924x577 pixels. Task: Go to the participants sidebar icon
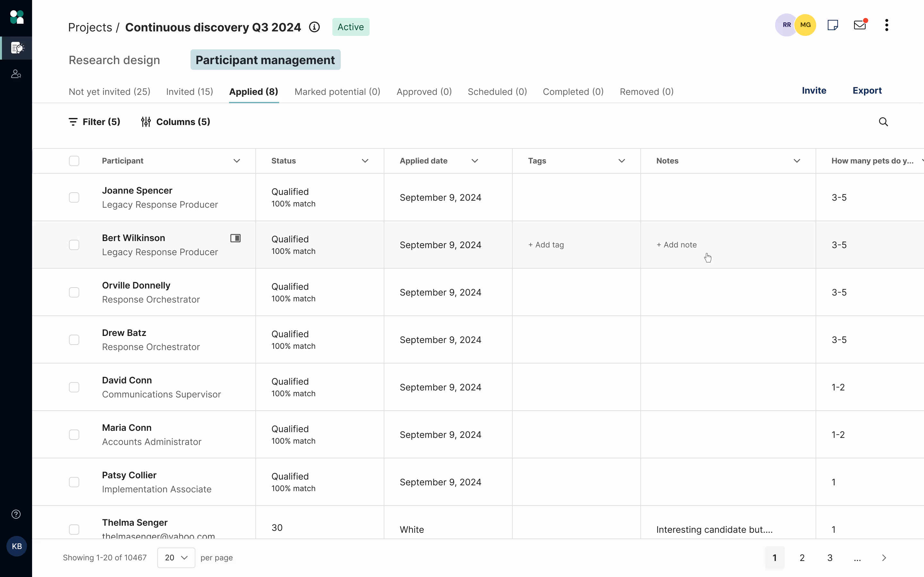tap(16, 74)
